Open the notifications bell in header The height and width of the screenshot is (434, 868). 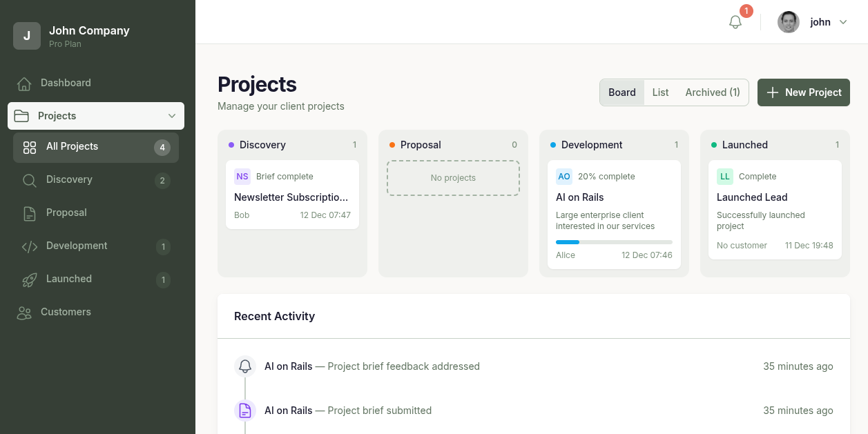735,22
